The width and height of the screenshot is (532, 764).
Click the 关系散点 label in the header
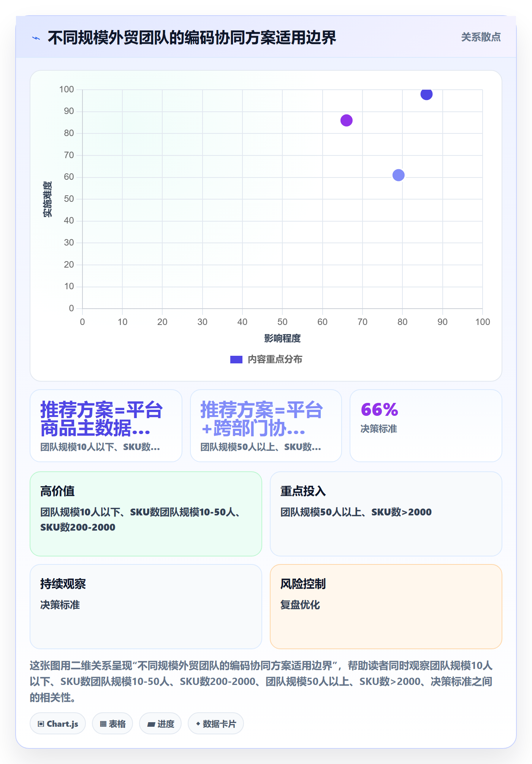481,37
